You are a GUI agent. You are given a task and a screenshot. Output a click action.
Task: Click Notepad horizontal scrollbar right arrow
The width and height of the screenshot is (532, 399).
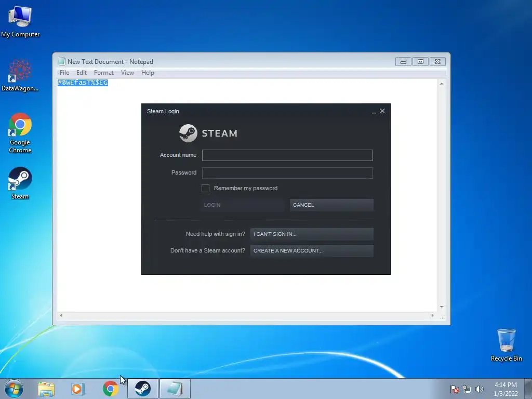click(x=432, y=315)
